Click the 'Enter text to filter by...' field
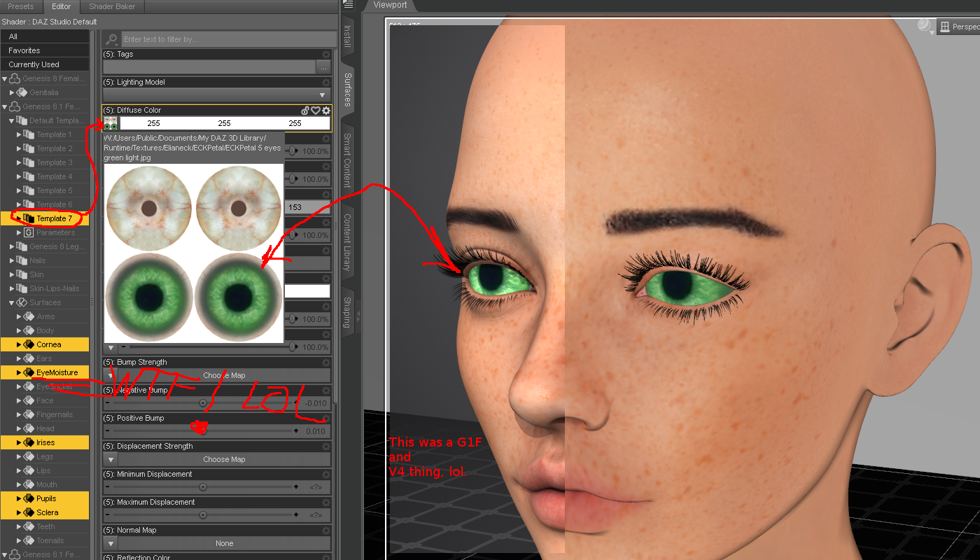Screen dimensions: 980x560 [228, 39]
